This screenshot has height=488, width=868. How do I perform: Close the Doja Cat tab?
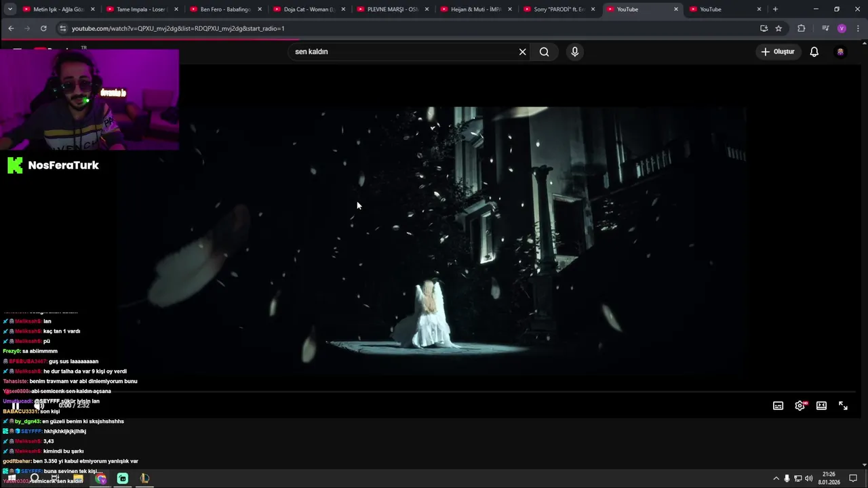point(343,9)
